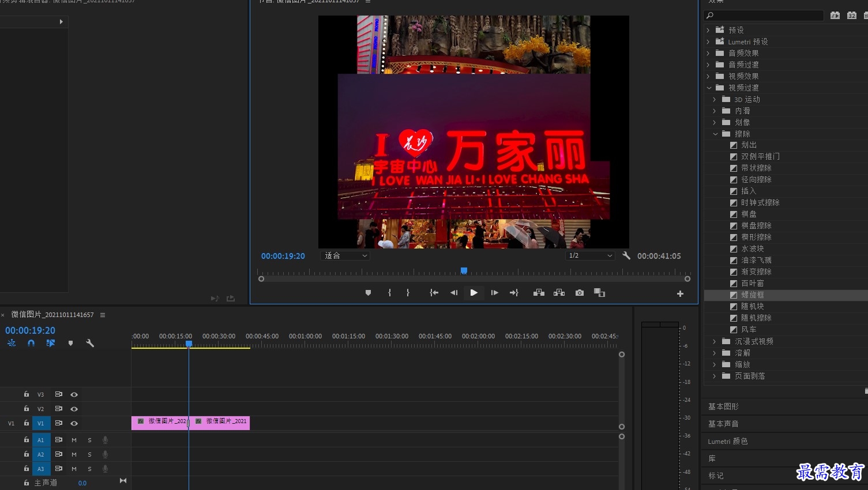The height and width of the screenshot is (490, 868).
Task: Click the timeline timecode 00:00:19:20
Action: [x=30, y=330]
